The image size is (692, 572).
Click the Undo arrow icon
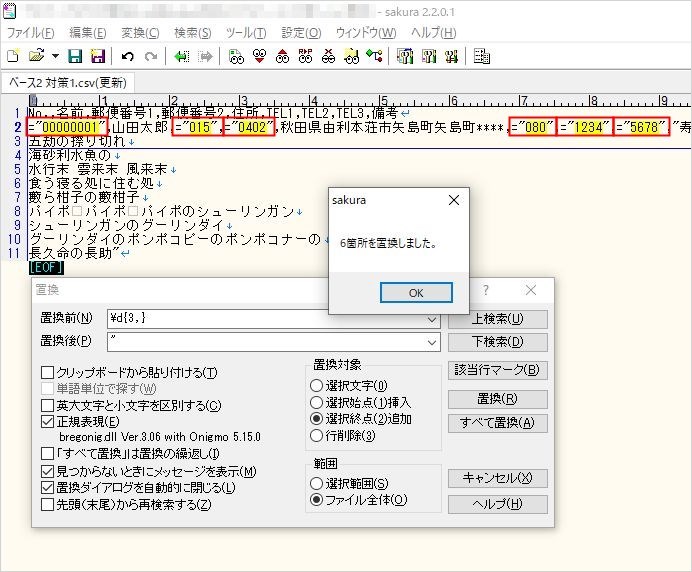click(128, 56)
